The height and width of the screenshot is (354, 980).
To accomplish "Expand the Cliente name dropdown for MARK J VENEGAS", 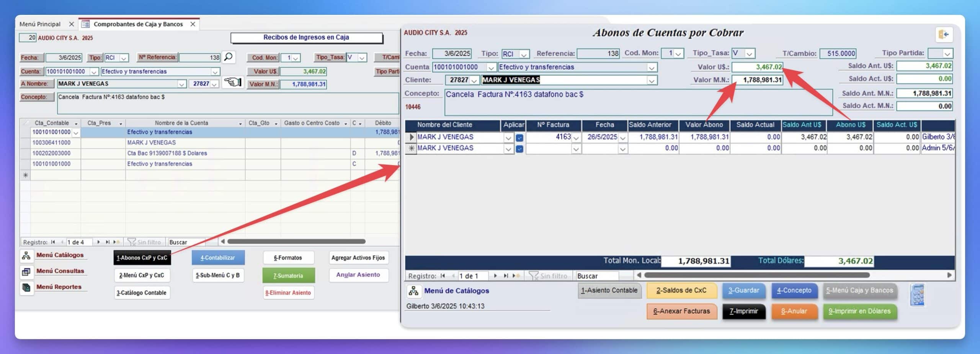I will click(x=651, y=80).
